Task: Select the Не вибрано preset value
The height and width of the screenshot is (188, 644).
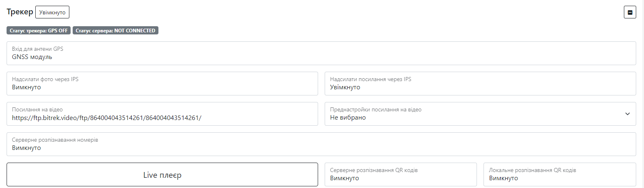Action: (348, 118)
